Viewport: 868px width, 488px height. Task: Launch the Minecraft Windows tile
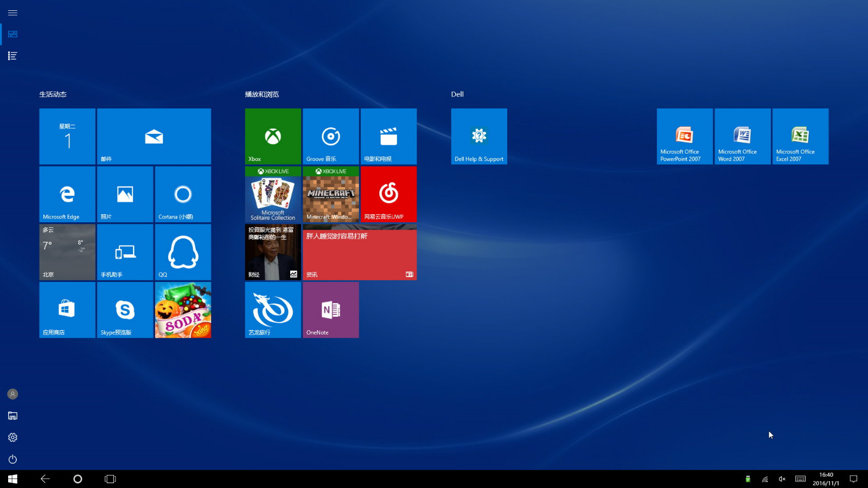click(331, 194)
